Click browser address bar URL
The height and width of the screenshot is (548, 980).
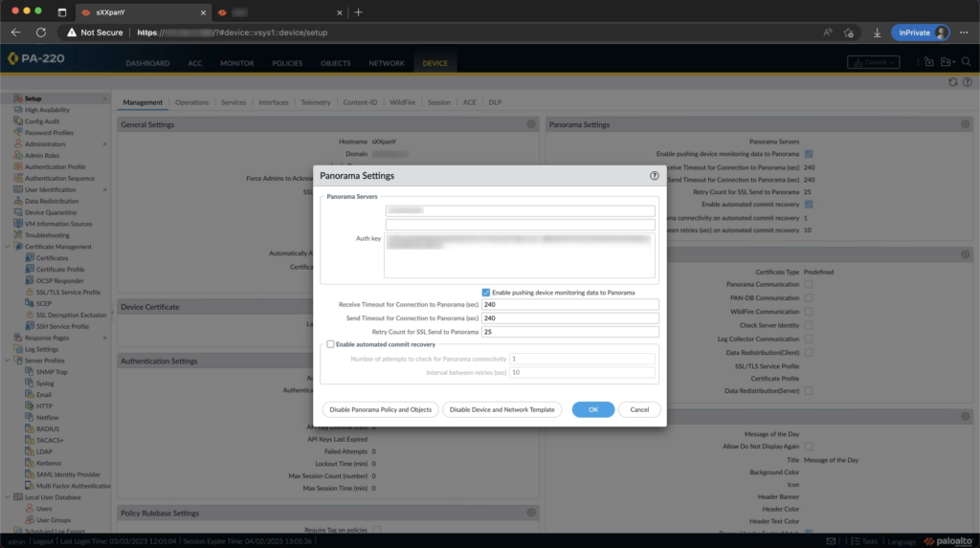(232, 33)
